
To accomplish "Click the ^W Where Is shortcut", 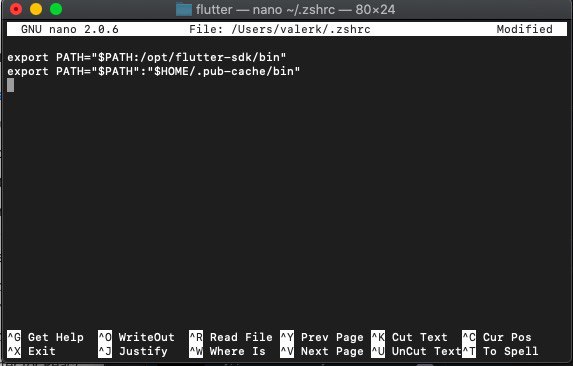I will [227, 351].
